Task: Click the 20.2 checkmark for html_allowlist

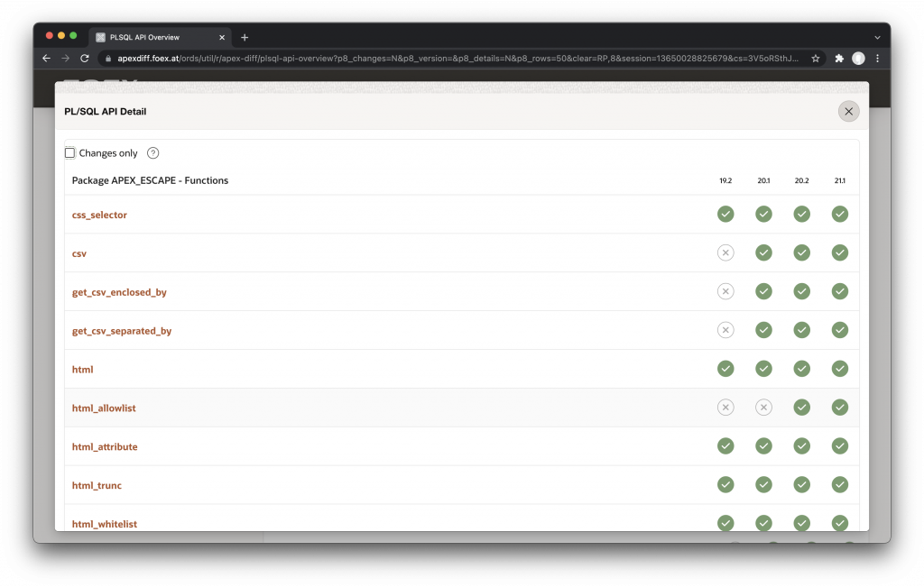Action: [801, 408]
